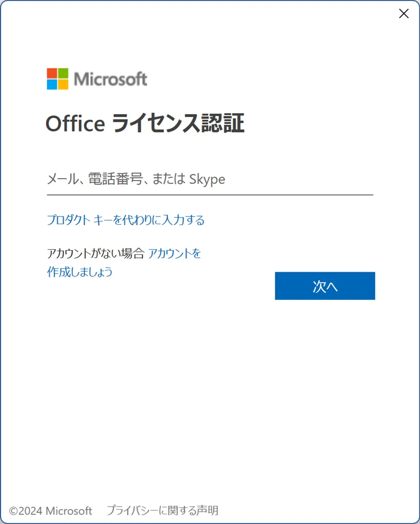
Task: Click the "アカウントがない場合" label
Action: point(96,253)
